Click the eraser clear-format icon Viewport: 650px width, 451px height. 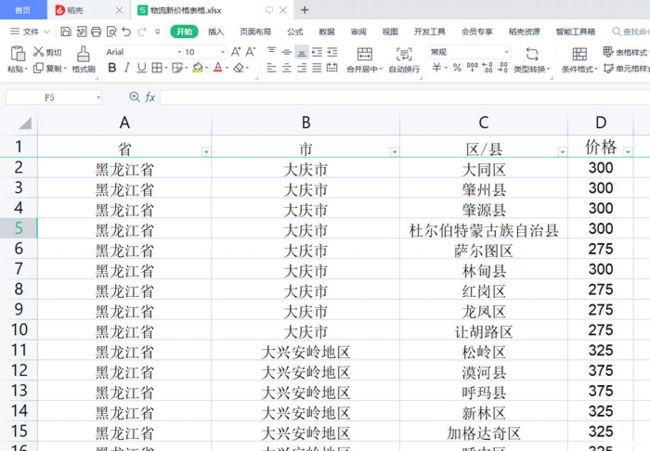coord(238,68)
